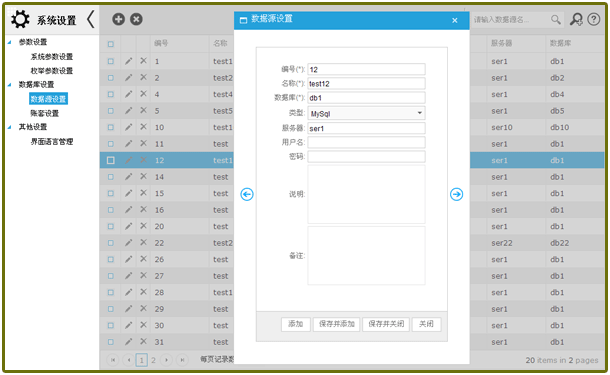The height and width of the screenshot is (375, 610).
Task: Check the checkbox for row 1
Action: tap(111, 61)
